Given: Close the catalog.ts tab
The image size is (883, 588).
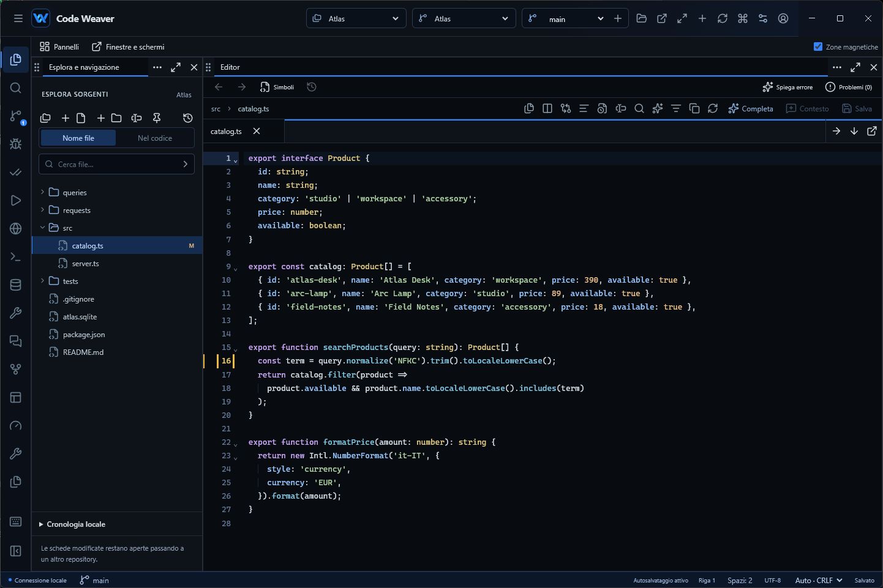Looking at the screenshot, I should 257,131.
